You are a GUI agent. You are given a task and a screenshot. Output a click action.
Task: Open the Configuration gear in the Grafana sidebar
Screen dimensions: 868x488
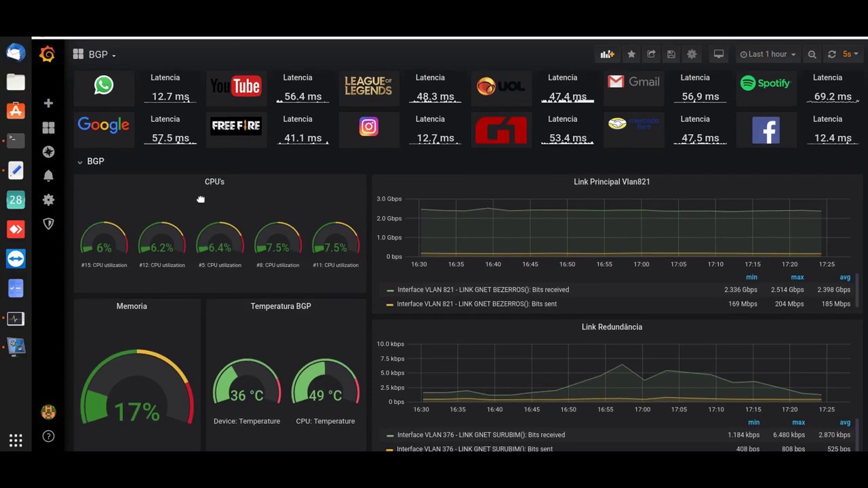tap(48, 200)
